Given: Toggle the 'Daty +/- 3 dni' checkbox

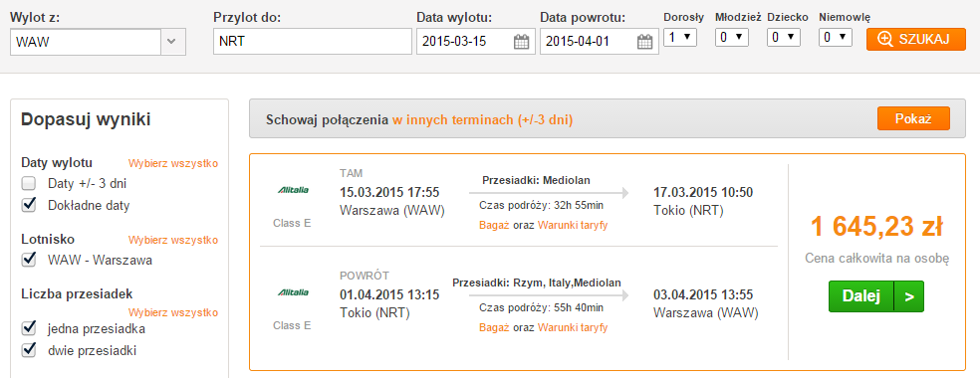Looking at the screenshot, I should [28, 184].
